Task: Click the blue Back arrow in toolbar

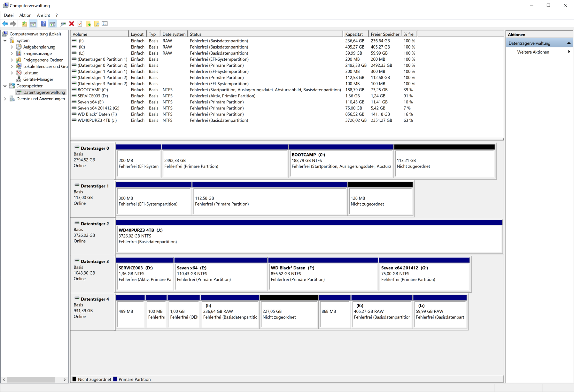Action: click(x=5, y=24)
